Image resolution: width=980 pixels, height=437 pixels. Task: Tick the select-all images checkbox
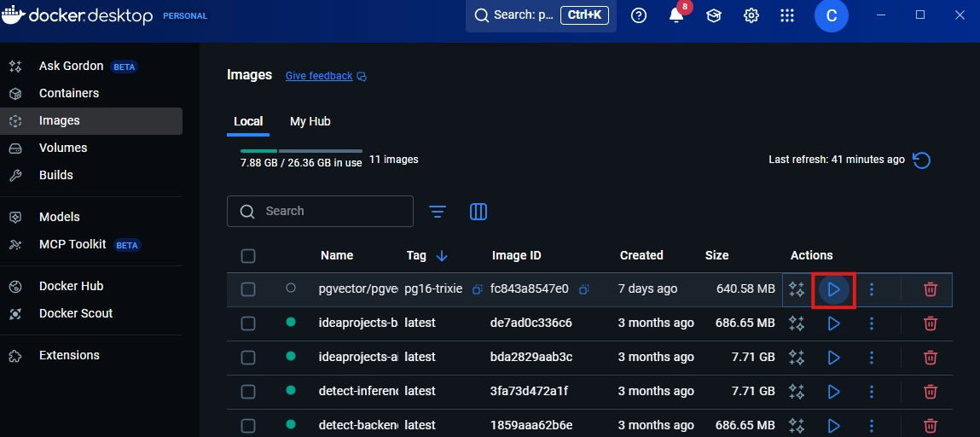pyautogui.click(x=248, y=256)
